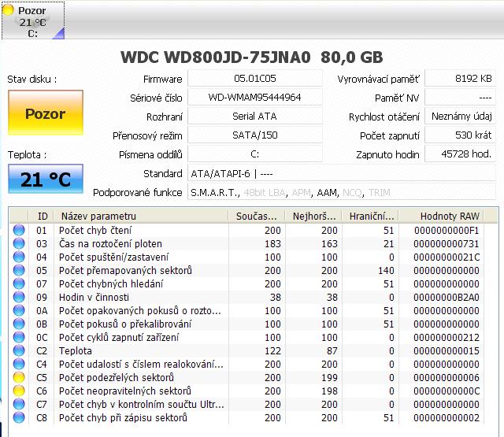Screen dimensions: 504x437
Task: Select the Počet pokusů o překalibrování row
Action: click(246, 324)
